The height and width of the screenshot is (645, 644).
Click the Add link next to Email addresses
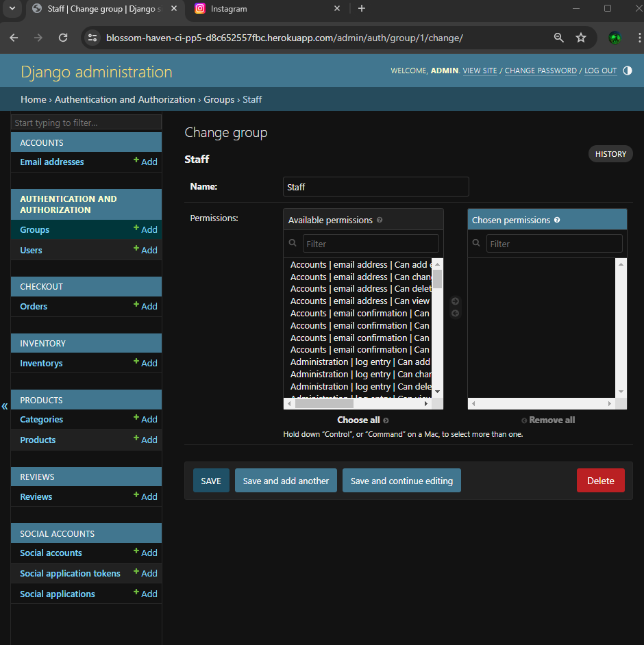(x=146, y=162)
